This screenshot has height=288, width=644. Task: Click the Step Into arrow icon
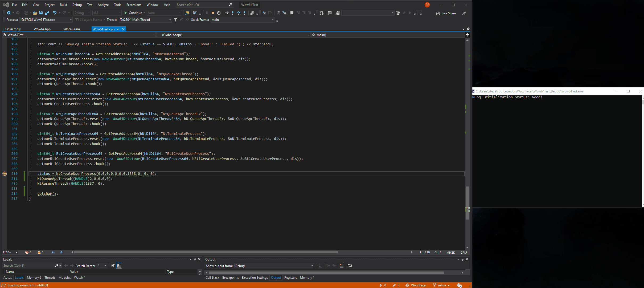point(233,13)
